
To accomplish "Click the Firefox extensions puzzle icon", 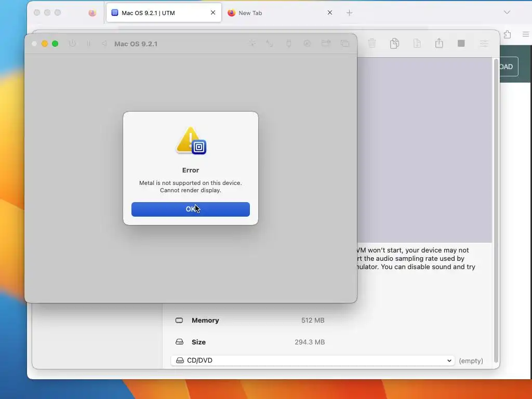I will [507, 34].
